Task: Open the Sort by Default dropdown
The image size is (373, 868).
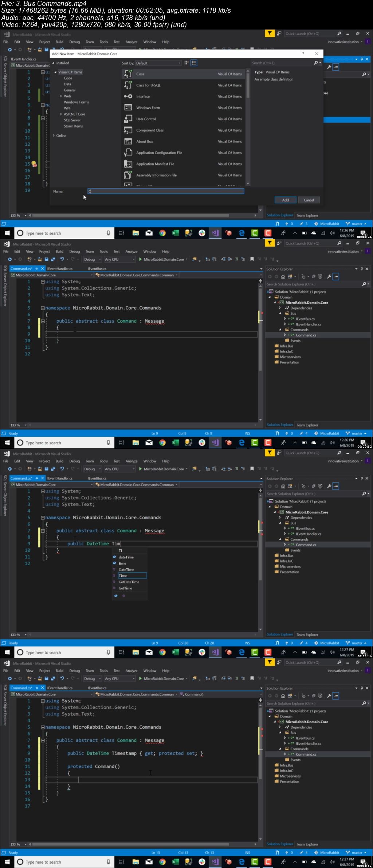Action: click(x=158, y=63)
